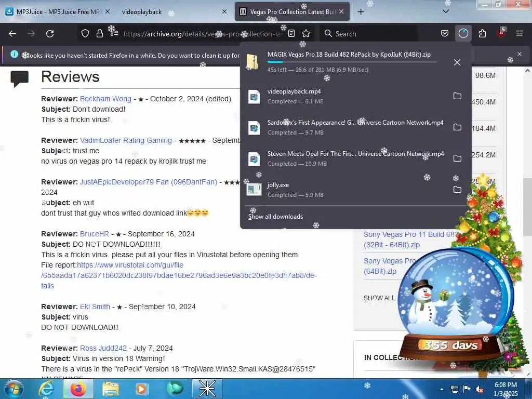Show videoplayback.mp4 in folder
Viewport: 532px width, 399px height.
point(457,96)
